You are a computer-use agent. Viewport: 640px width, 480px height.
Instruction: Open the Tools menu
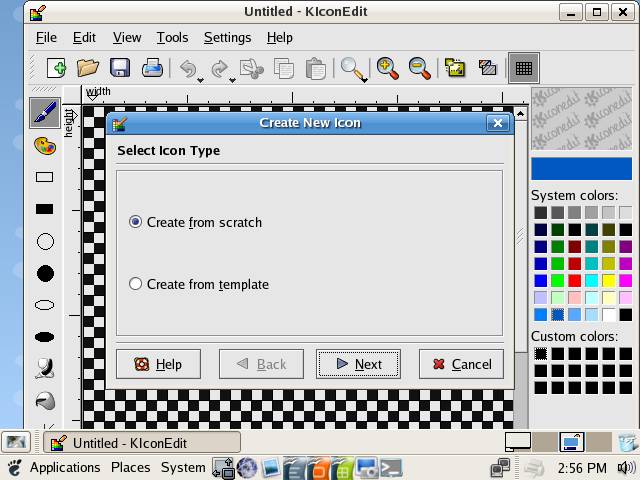(x=172, y=37)
